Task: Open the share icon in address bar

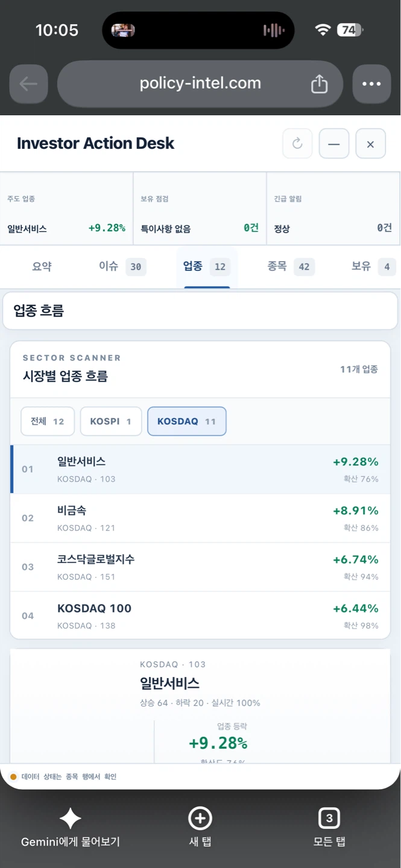Action: click(319, 84)
